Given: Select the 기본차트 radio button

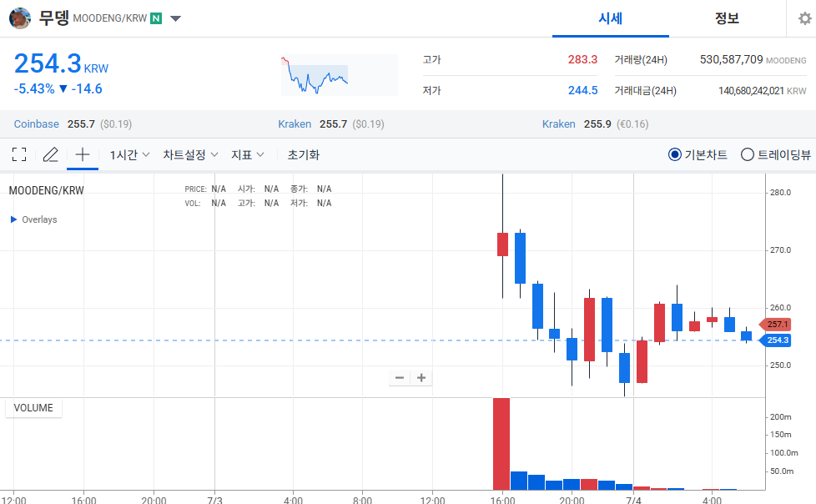Looking at the screenshot, I should pos(674,154).
